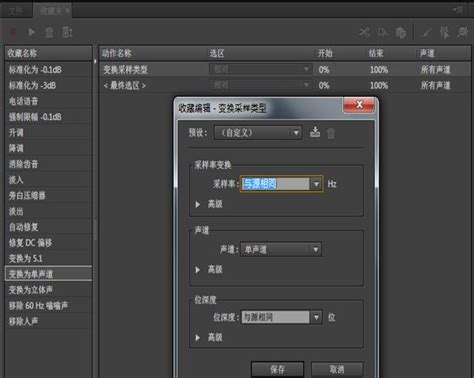Open the 声道 单声道 dropdown
Screen dimensions: 474x378
[281, 249]
